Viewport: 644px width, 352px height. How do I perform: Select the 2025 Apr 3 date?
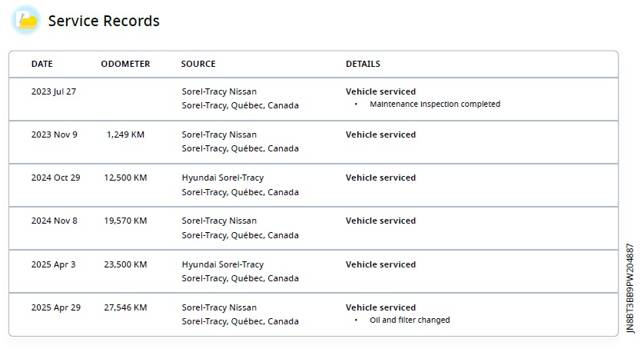point(53,264)
